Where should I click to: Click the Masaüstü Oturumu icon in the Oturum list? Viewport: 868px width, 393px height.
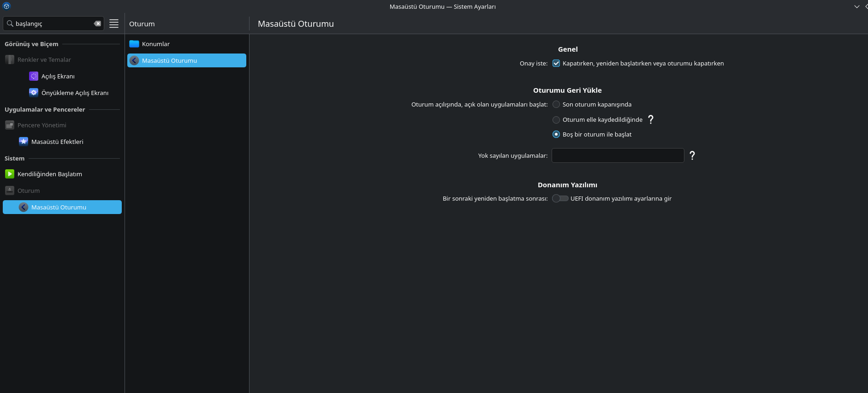click(134, 60)
